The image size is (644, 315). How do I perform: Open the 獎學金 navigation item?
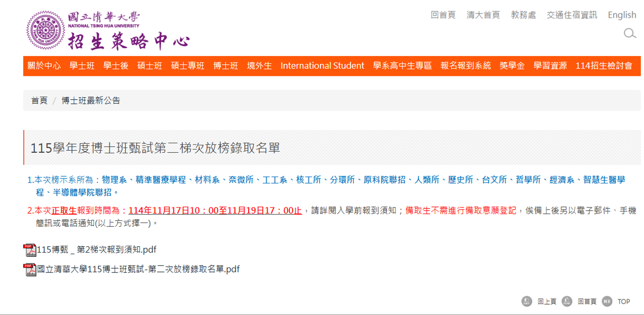tap(512, 66)
